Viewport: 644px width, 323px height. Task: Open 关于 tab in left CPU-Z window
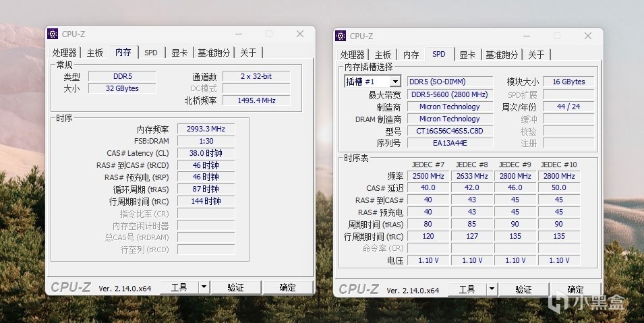tap(248, 53)
